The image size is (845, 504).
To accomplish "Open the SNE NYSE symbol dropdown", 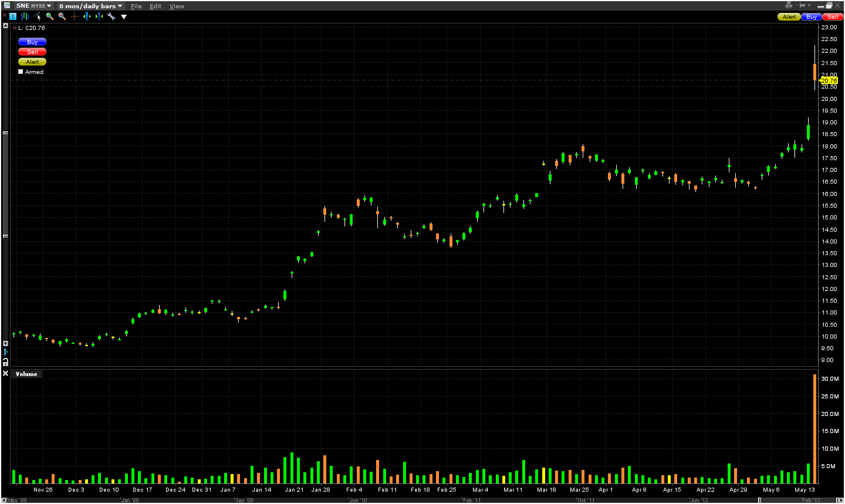I will (x=33, y=6).
